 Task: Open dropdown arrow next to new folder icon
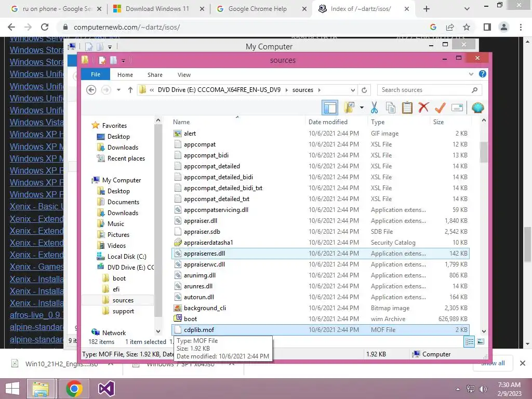(362, 108)
